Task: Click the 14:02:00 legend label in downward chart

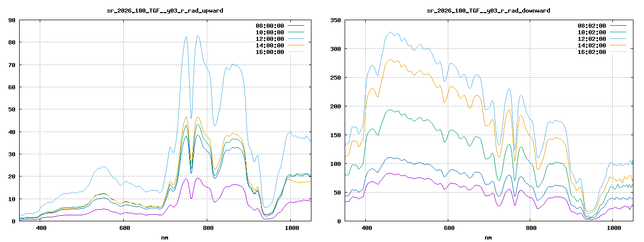Action: pos(592,45)
